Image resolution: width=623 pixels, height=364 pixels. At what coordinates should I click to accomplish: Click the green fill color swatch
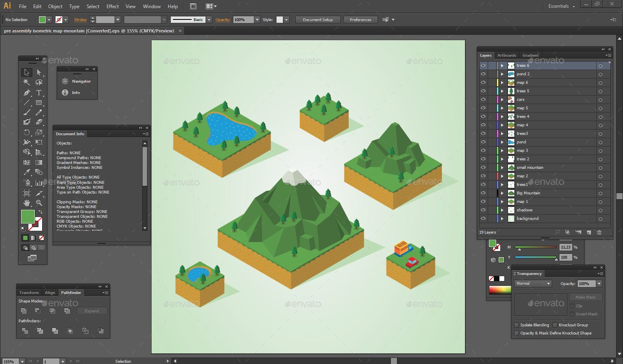click(x=28, y=216)
